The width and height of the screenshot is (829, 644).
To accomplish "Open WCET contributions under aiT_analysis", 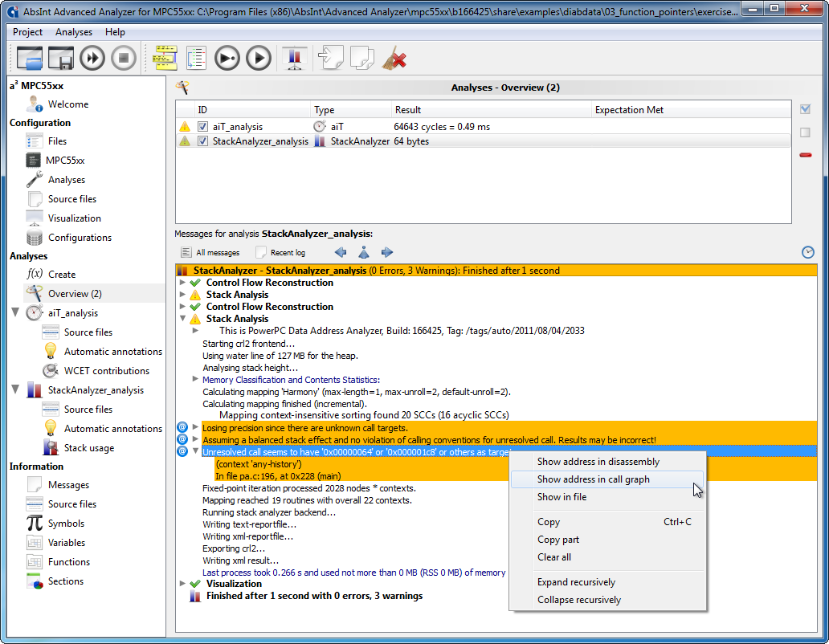I will pyautogui.click(x=106, y=370).
